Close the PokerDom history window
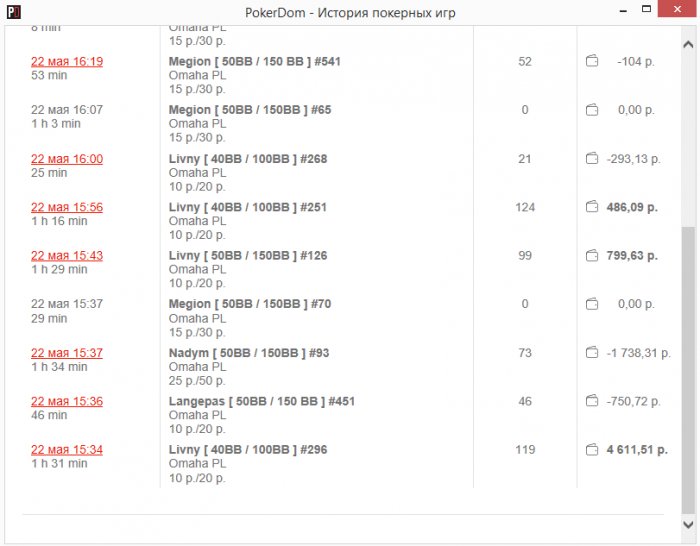Viewport: 700px width, 546px height. click(677, 9)
